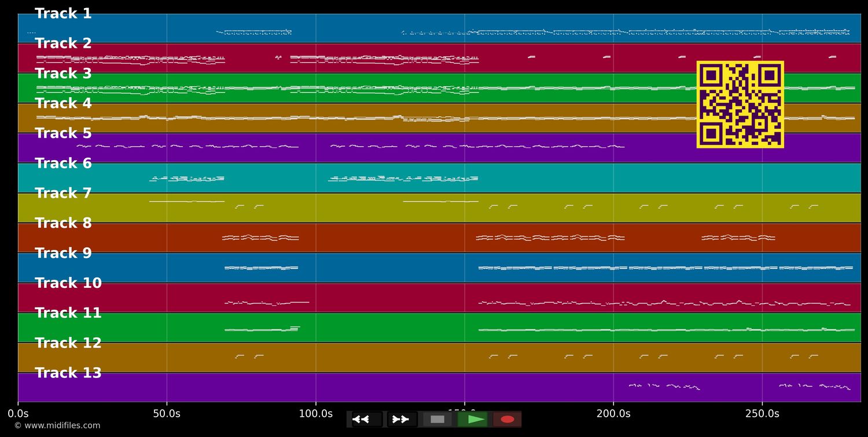Image resolution: width=868 pixels, height=437 pixels.
Task: Select the Track 12 label
Action: [x=68, y=343]
